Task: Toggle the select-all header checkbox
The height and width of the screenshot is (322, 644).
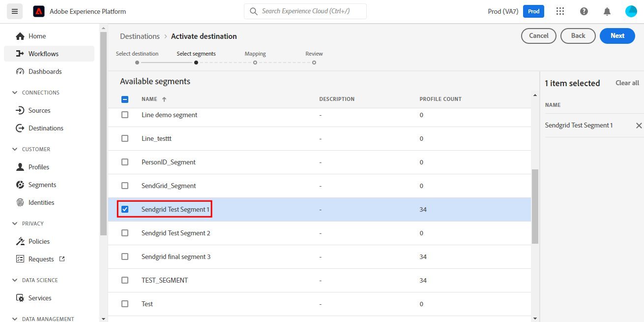Action: pos(125,99)
